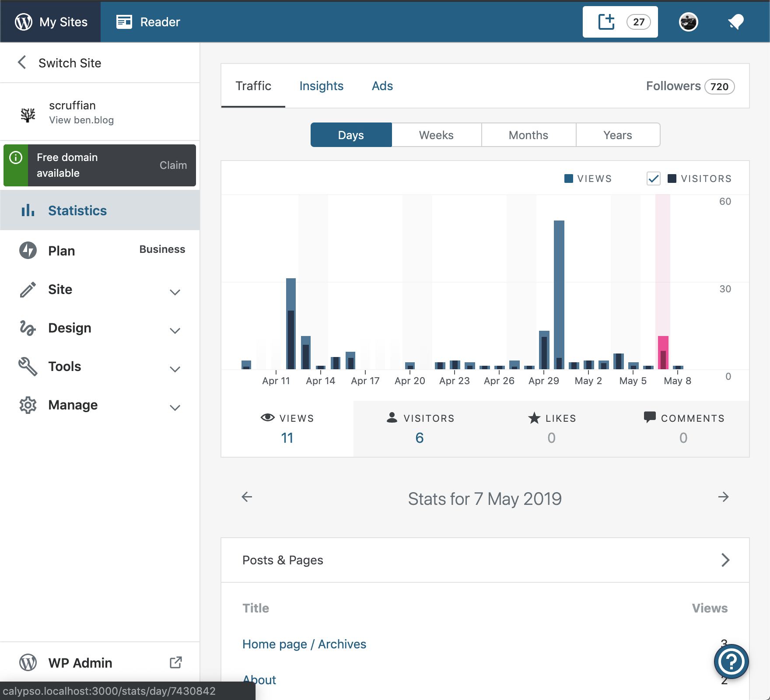Click the highlighted pink May 7 bar
Screen dimensions: 770x700
pyautogui.click(x=663, y=353)
